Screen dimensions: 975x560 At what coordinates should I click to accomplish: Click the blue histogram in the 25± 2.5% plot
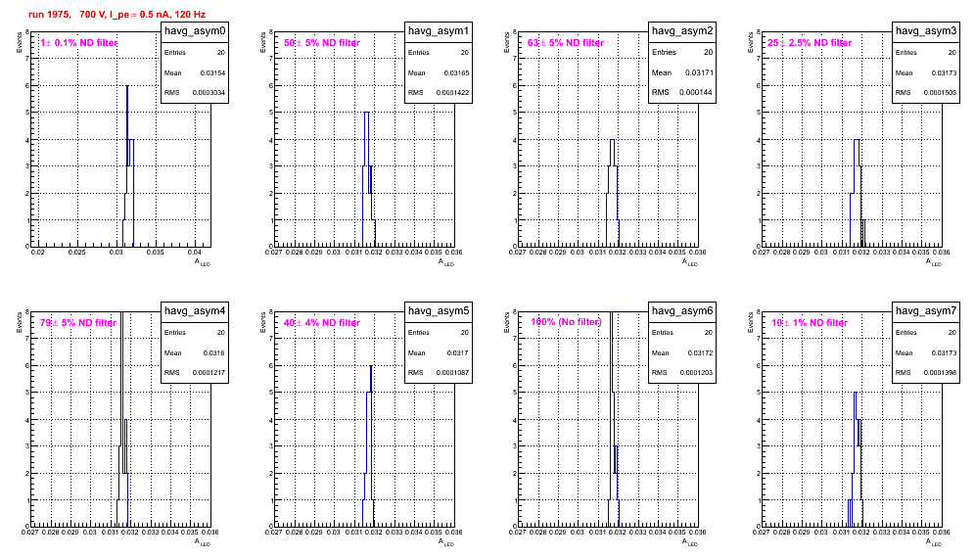point(857,193)
